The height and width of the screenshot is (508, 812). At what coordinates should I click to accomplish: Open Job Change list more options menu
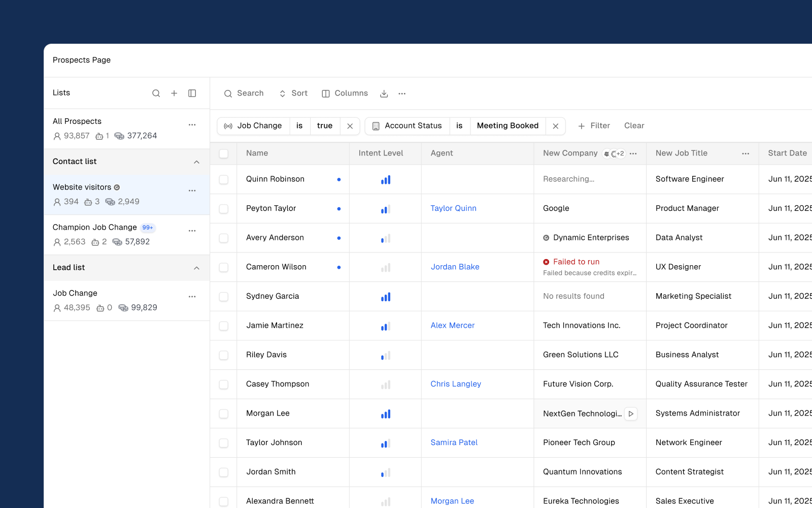tap(192, 297)
